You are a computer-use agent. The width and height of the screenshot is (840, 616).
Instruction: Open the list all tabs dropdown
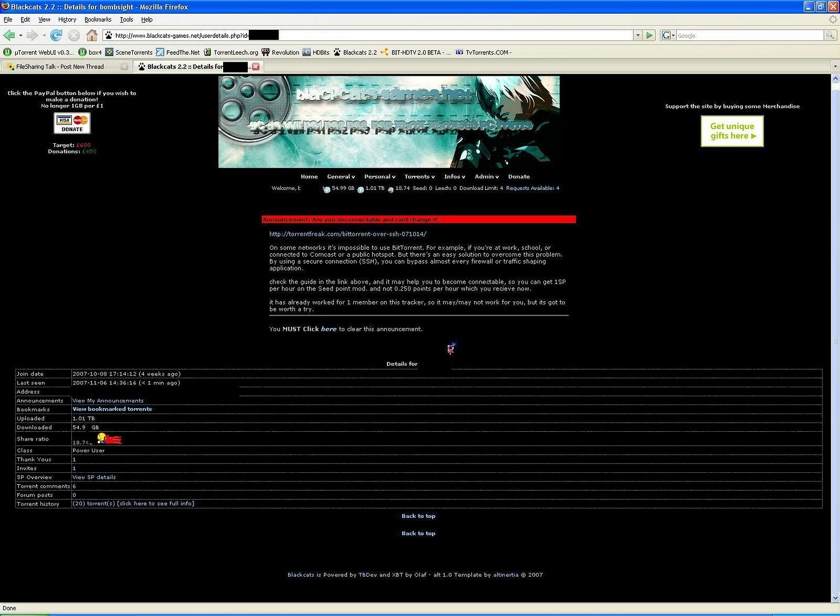835,67
